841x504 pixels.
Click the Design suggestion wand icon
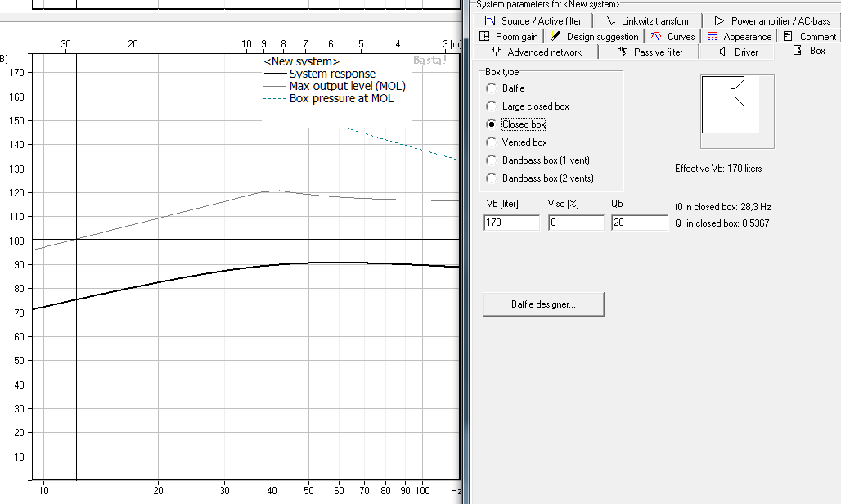coord(555,37)
